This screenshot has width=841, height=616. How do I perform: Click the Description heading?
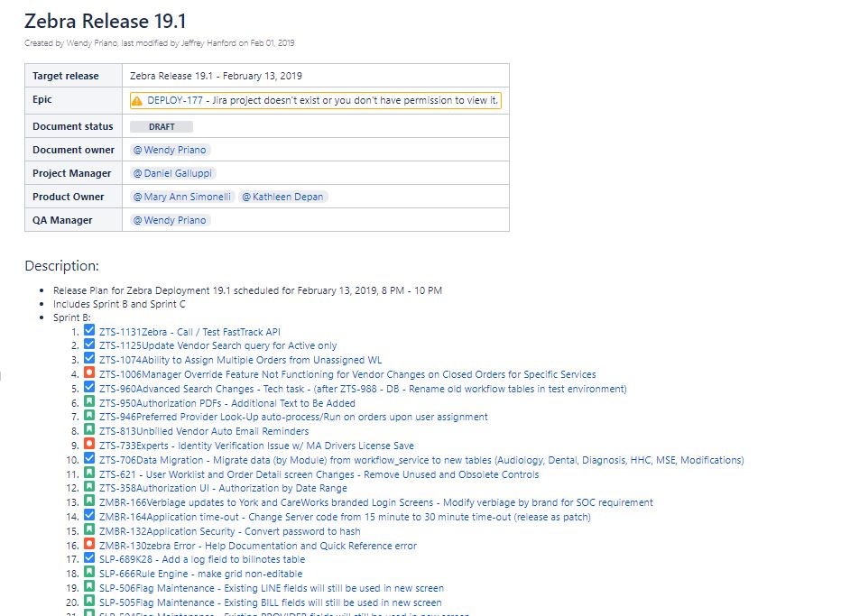coord(61,266)
